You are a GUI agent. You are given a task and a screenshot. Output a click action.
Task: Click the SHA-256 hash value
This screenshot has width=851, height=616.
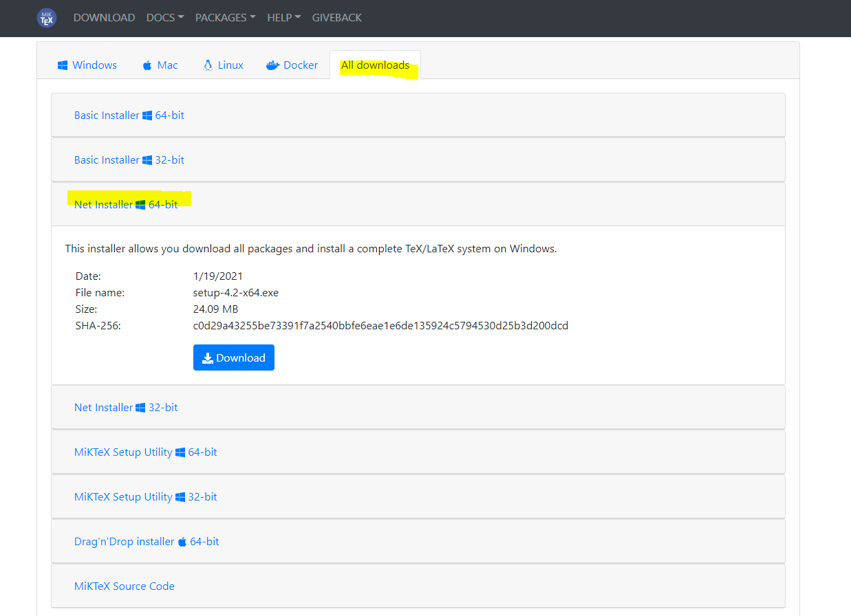tap(381, 326)
